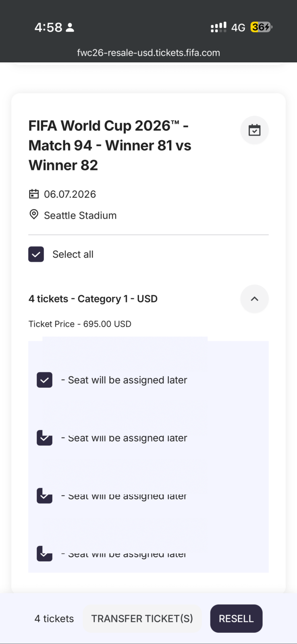Tap the fwc26-resale-usd.tickets.fifa.com address bar
This screenshot has height=644, width=297.
[148, 53]
